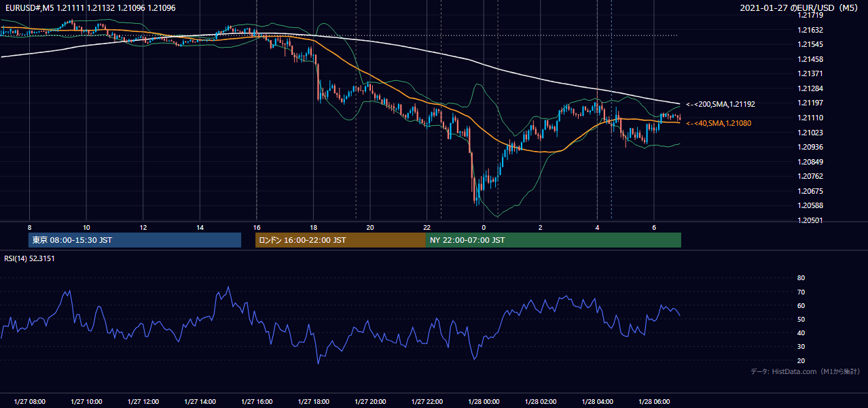
Task: Click the 1.21023 price axis label
Action: click(x=810, y=133)
